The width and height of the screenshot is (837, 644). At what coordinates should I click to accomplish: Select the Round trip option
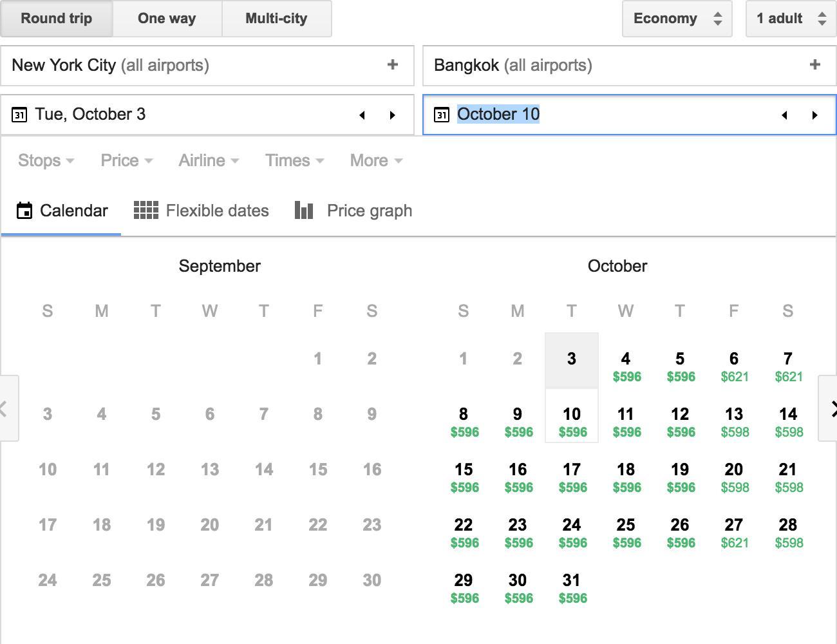57,19
